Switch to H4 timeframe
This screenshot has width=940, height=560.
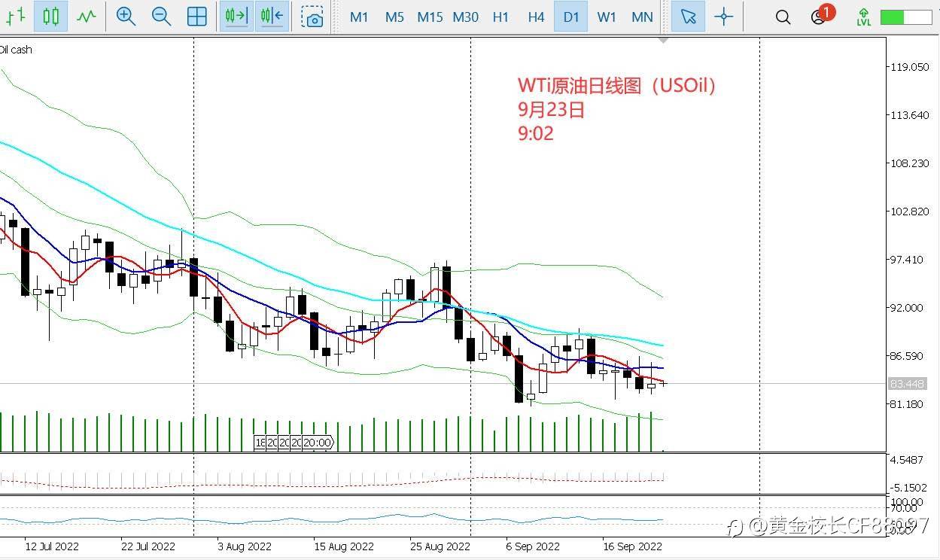pyautogui.click(x=536, y=17)
